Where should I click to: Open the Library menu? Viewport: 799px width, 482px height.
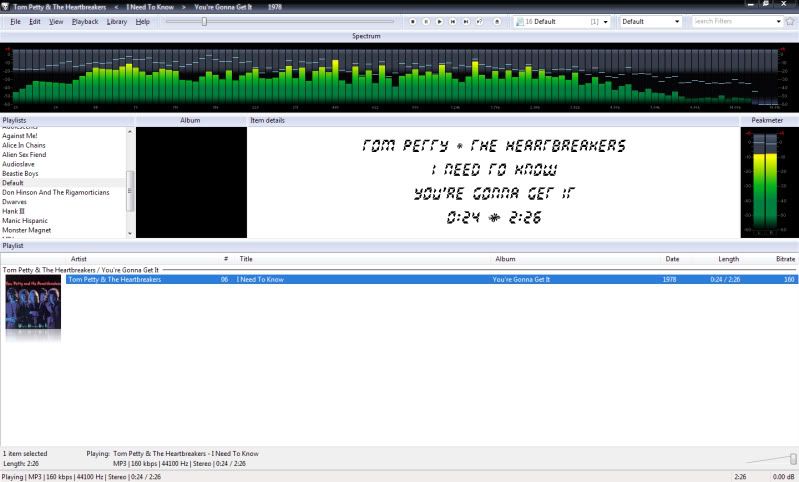coord(117,21)
